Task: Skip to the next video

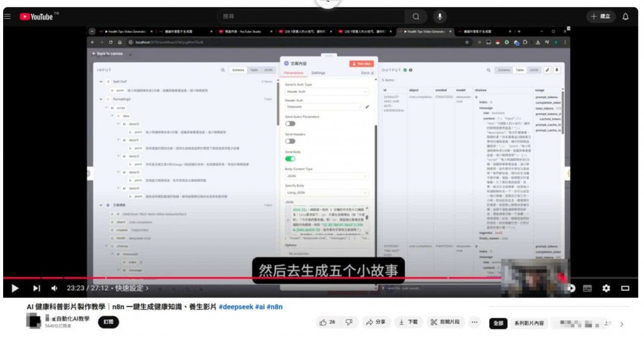Action: coord(36,288)
